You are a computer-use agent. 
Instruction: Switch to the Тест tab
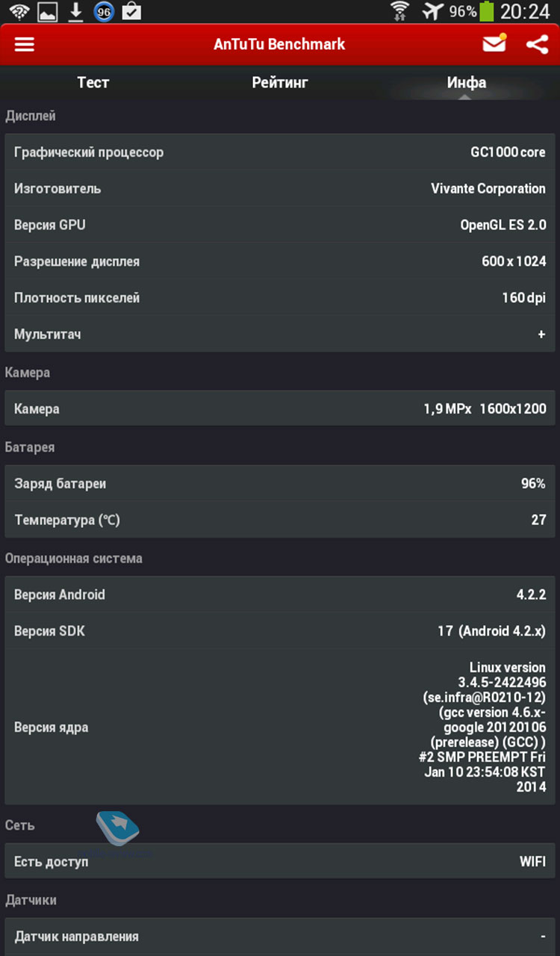(x=93, y=82)
